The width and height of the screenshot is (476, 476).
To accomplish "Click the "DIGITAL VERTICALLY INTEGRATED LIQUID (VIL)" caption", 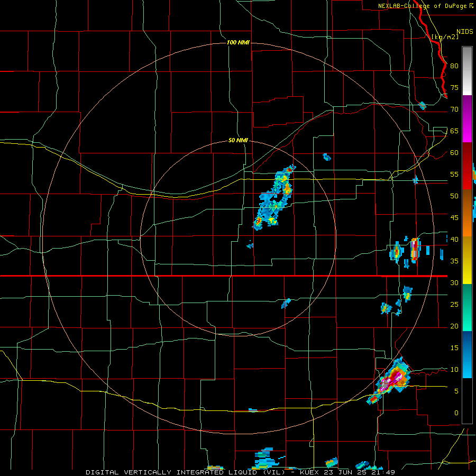I will (186, 472).
